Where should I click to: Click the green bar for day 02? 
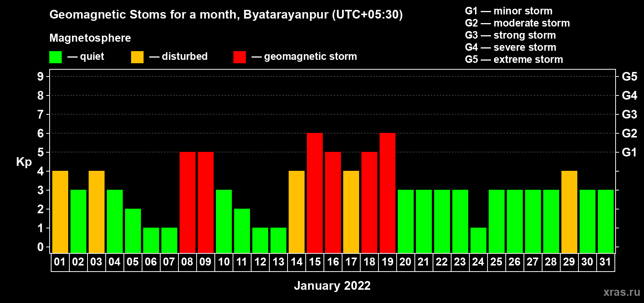click(x=78, y=222)
